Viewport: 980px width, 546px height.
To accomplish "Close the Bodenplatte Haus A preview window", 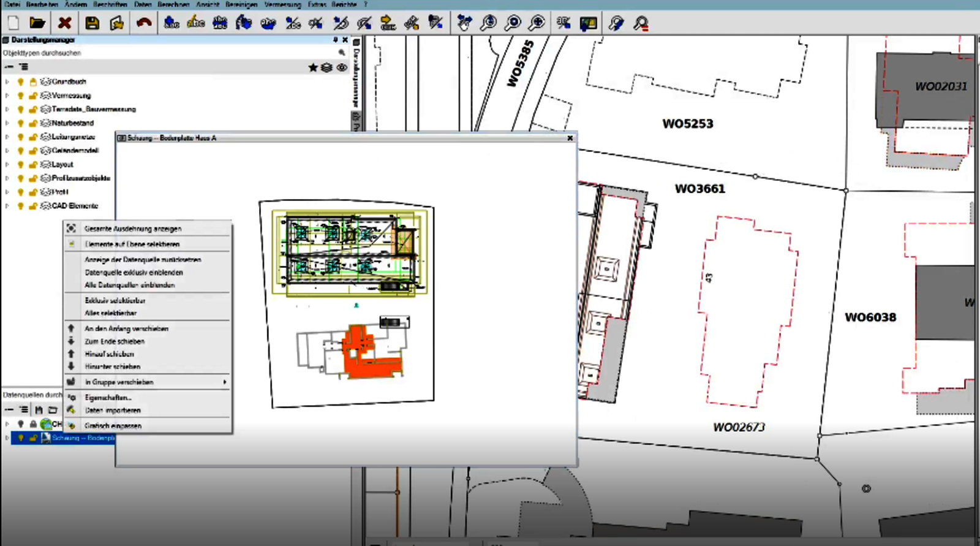I will (570, 138).
